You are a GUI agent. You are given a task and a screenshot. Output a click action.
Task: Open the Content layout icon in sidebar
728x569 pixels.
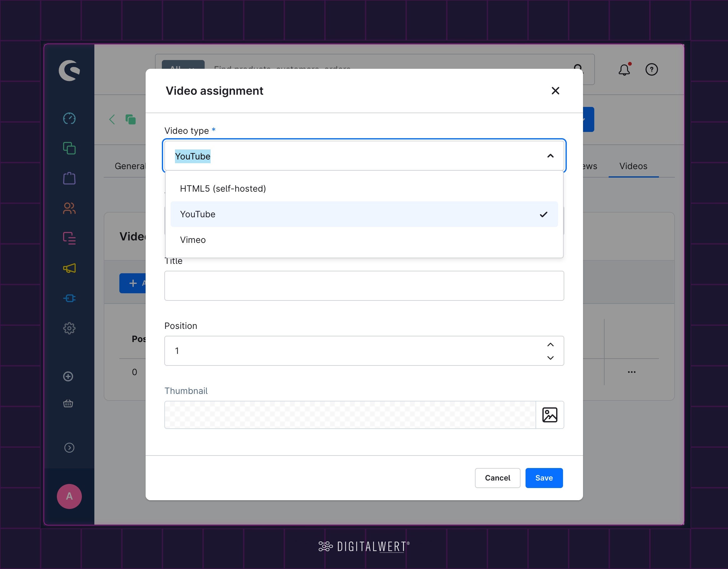[x=69, y=238]
